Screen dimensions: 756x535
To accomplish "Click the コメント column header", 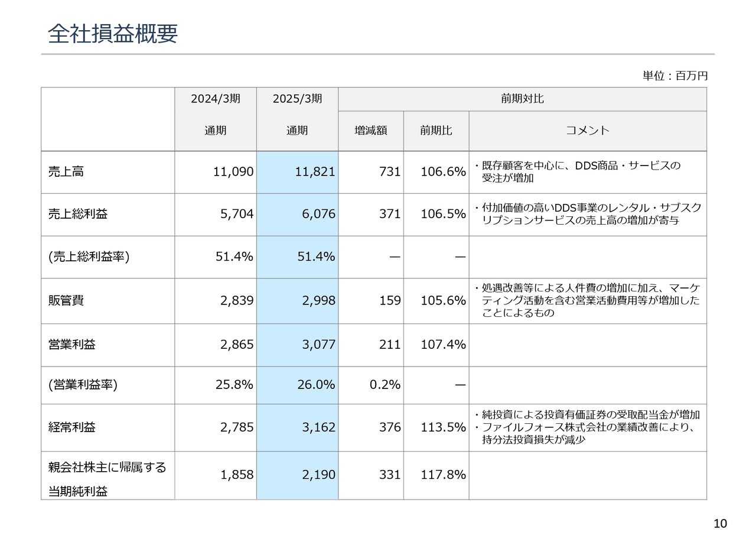I will click(587, 131).
